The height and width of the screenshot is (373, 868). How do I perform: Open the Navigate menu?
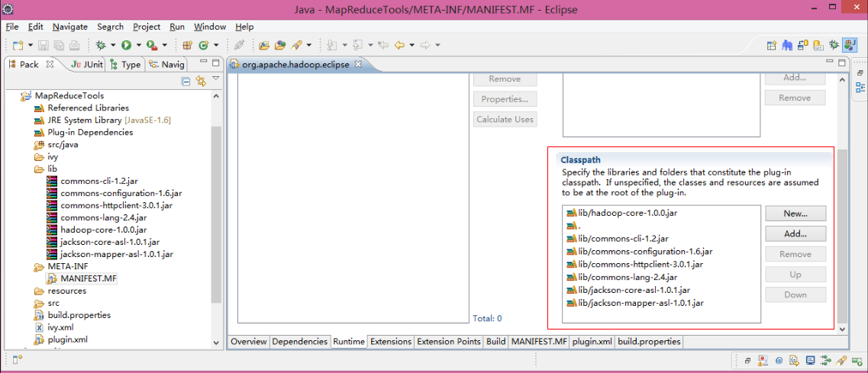(x=69, y=27)
